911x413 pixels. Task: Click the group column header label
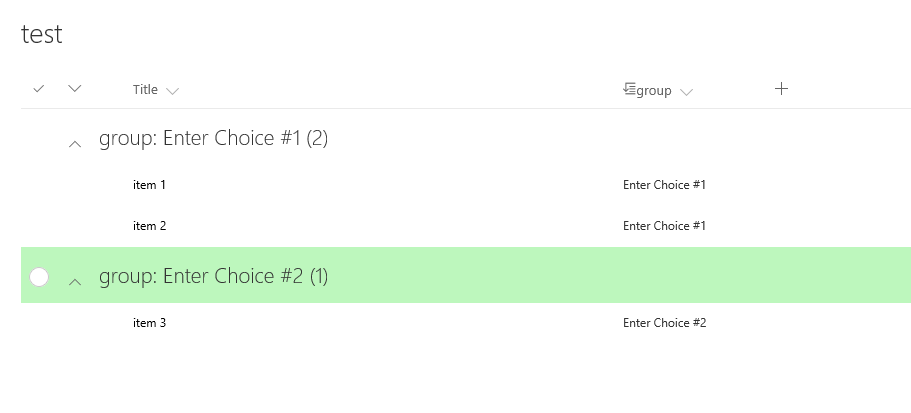[x=654, y=91]
